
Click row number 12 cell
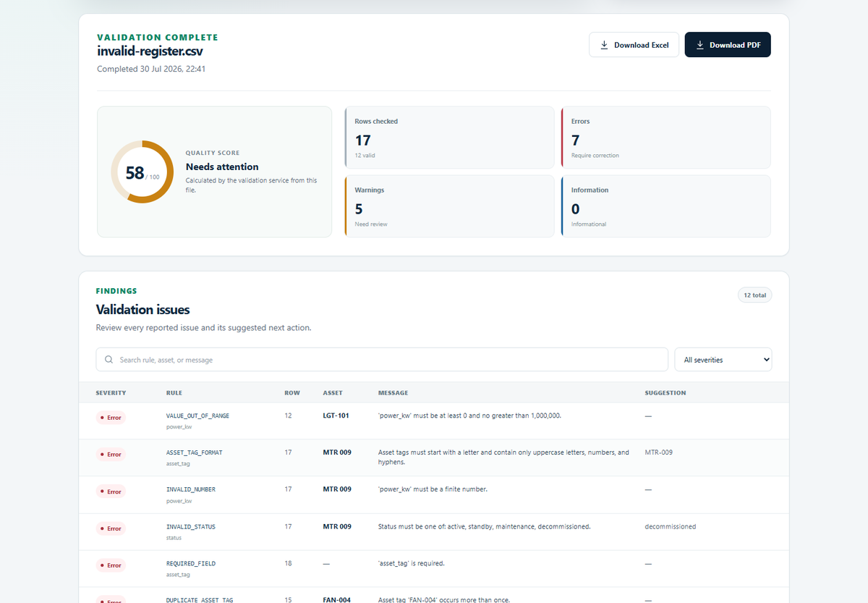coord(288,416)
